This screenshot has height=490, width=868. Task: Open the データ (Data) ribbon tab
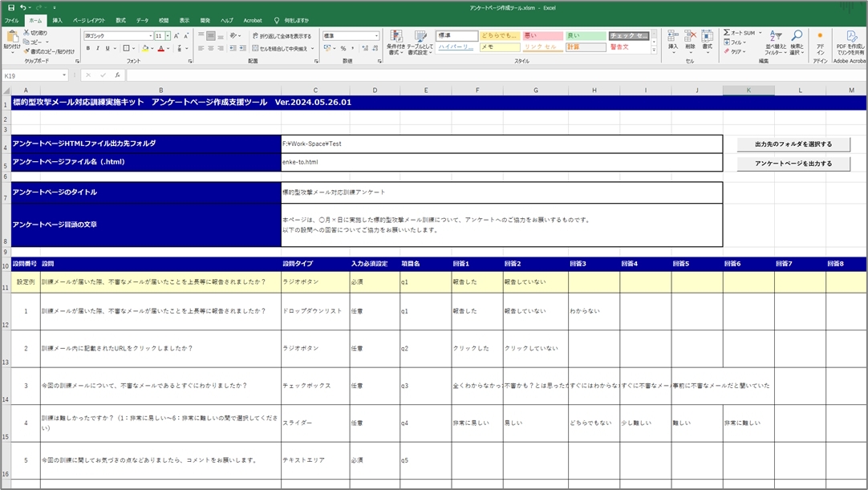pyautogui.click(x=142, y=20)
